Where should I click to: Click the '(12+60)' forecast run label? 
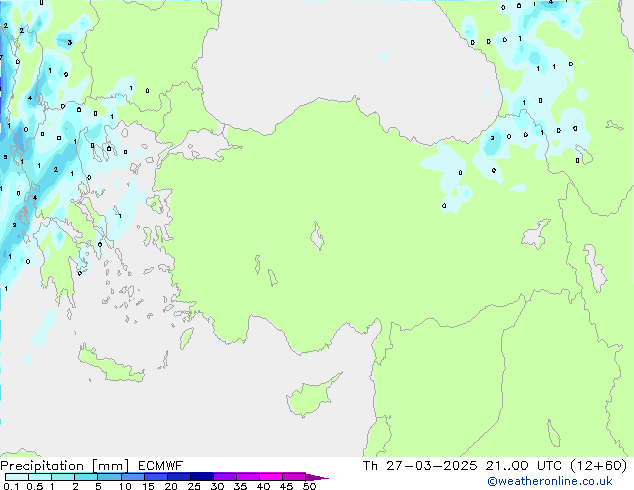click(598, 466)
